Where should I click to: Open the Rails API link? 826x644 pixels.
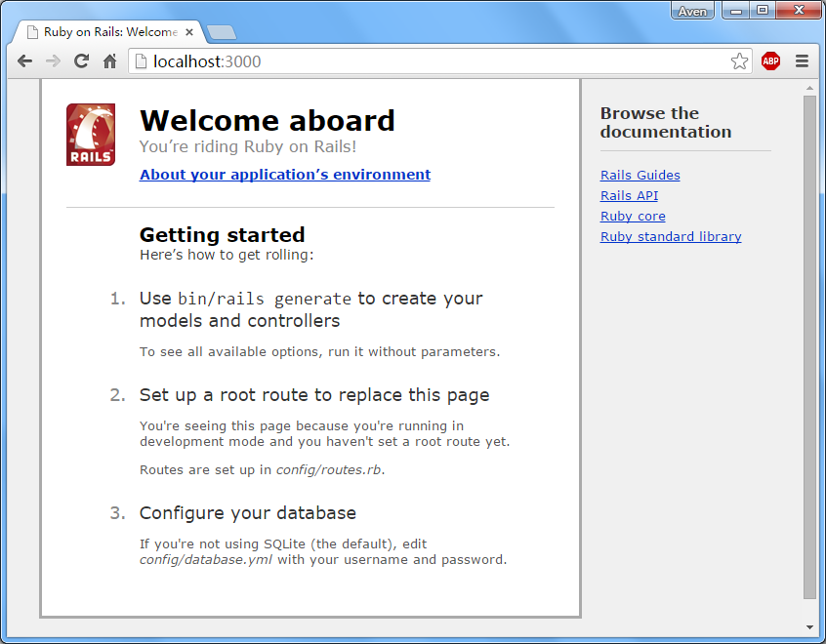click(x=629, y=195)
